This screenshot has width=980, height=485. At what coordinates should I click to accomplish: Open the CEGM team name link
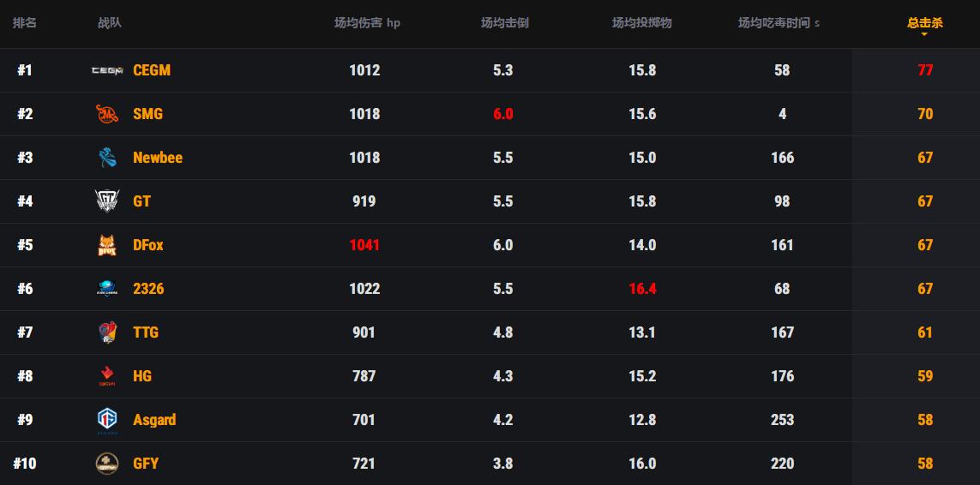point(152,70)
